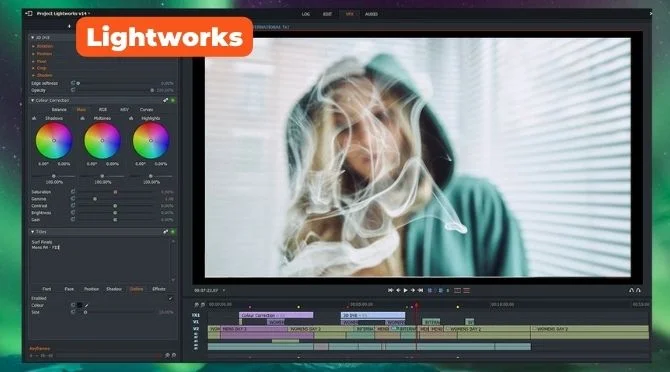Open the Balance tab in Colour Correction
670x372 pixels.
[x=59, y=110]
